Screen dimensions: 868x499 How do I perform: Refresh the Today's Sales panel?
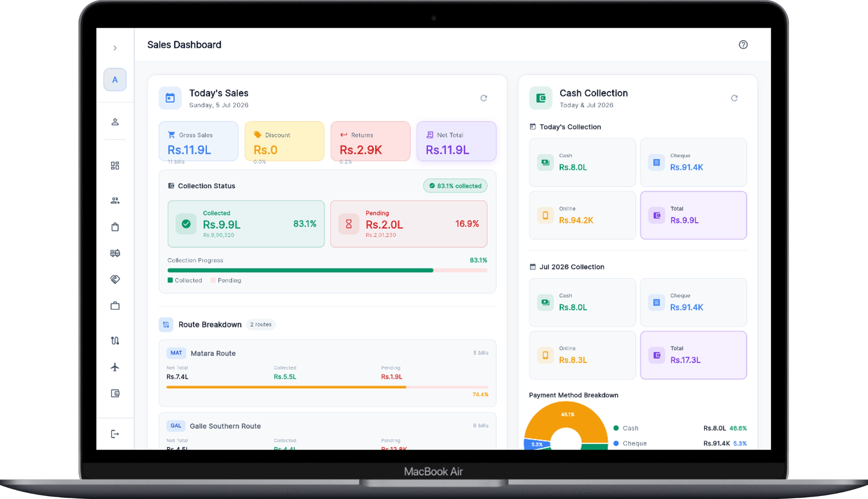[x=483, y=98]
